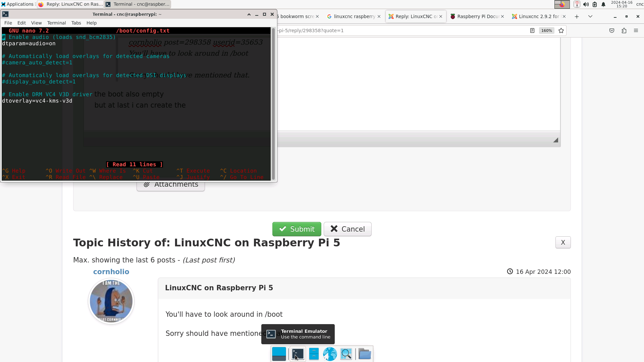Open the View menu in Terminal
The image size is (644, 362).
(x=36, y=23)
